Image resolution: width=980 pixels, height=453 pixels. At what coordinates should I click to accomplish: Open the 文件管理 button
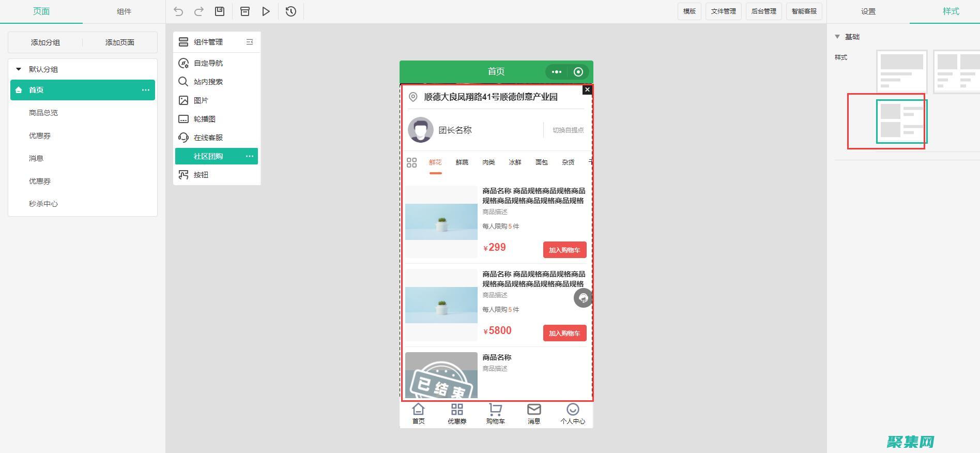point(723,11)
